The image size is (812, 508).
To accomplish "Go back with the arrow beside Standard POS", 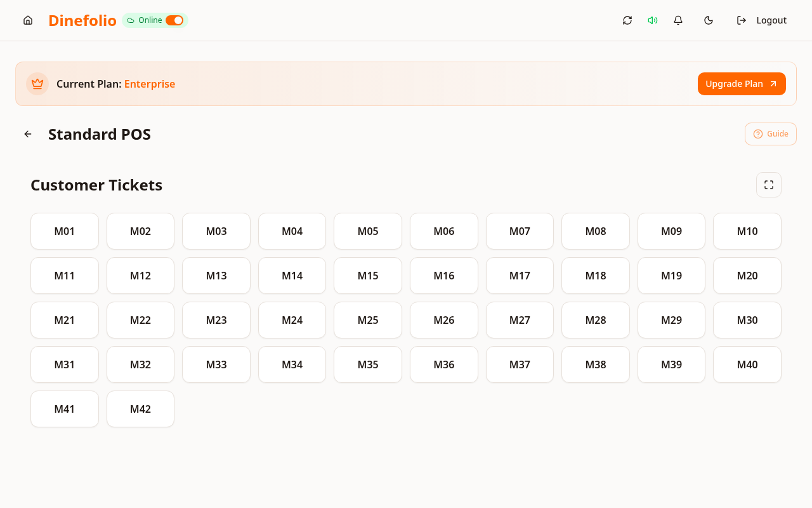I will click(28, 134).
